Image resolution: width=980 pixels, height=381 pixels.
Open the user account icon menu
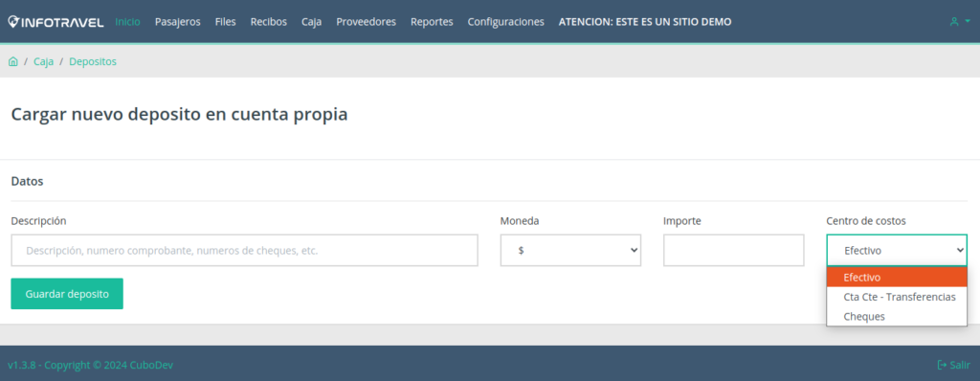[x=959, y=21]
